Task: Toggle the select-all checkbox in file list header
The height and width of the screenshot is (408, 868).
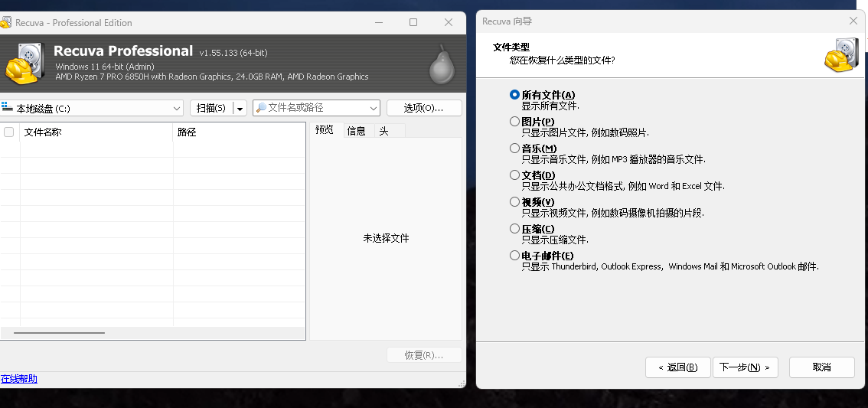Action: (9, 132)
